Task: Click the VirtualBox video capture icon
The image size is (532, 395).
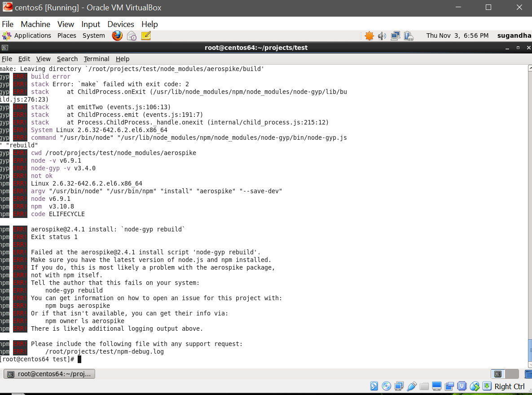Action: pyautogui.click(x=449, y=386)
